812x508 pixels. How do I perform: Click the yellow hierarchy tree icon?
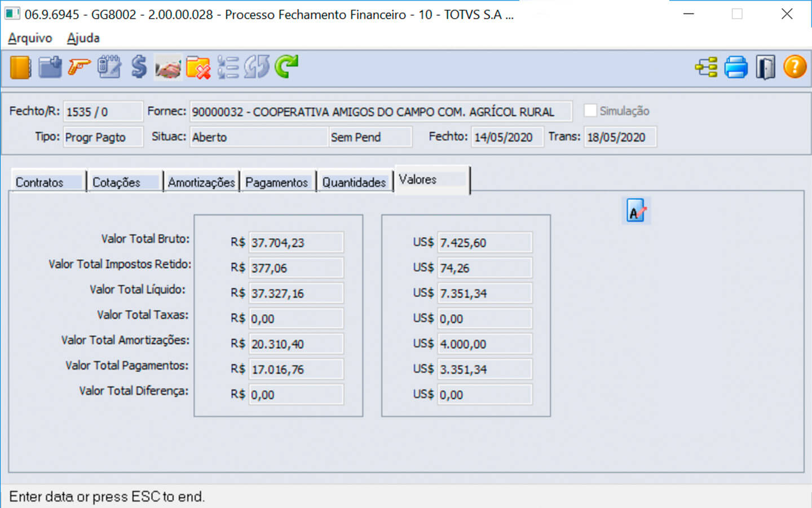pyautogui.click(x=706, y=68)
